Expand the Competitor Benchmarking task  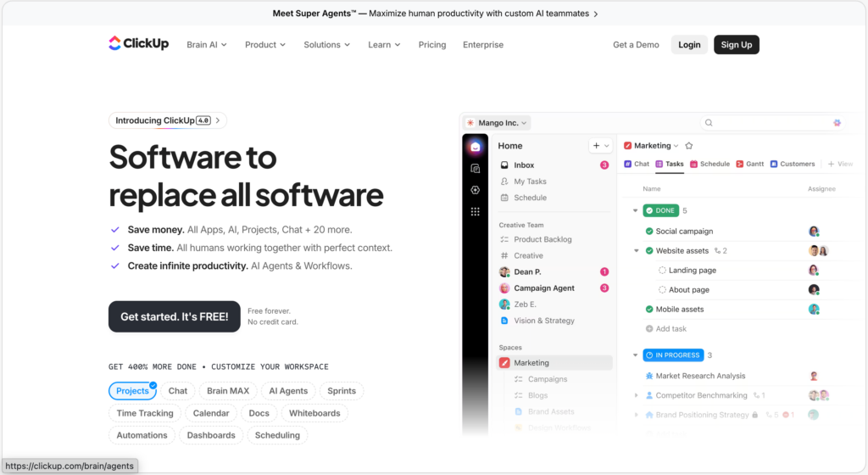coord(636,395)
